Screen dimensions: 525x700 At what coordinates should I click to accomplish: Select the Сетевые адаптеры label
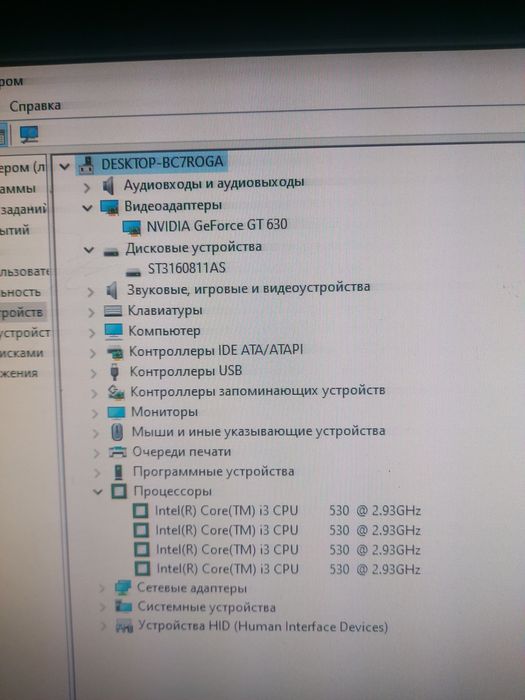192,588
